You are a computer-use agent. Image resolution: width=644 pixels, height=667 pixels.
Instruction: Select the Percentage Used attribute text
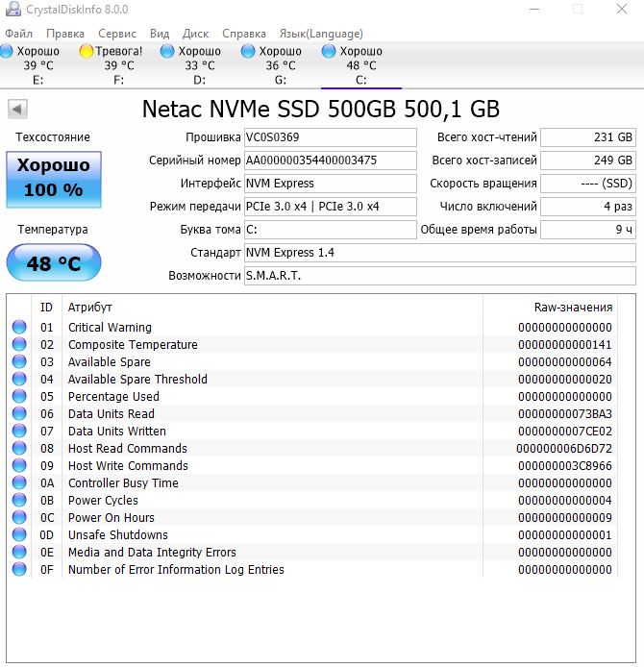pyautogui.click(x=113, y=397)
